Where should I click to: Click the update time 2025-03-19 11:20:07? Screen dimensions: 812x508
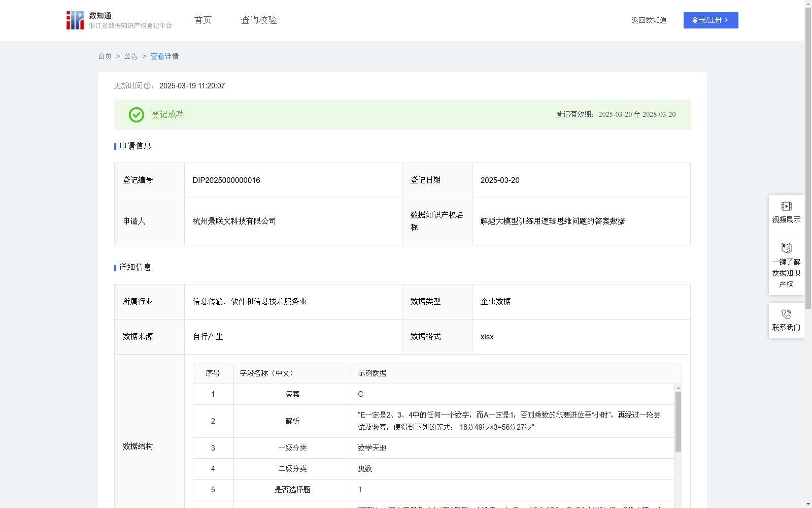pos(192,86)
